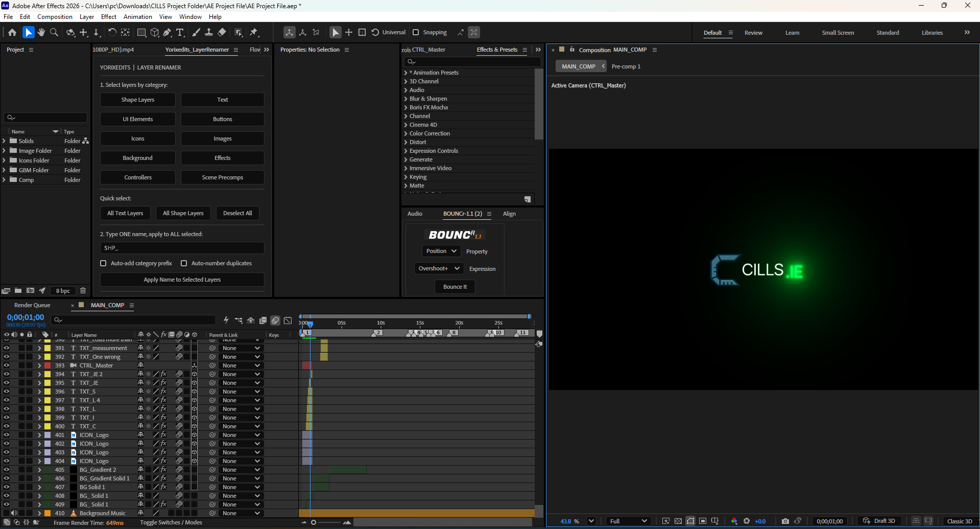
Task: Take a snapshot with camera icon
Action: (785, 521)
